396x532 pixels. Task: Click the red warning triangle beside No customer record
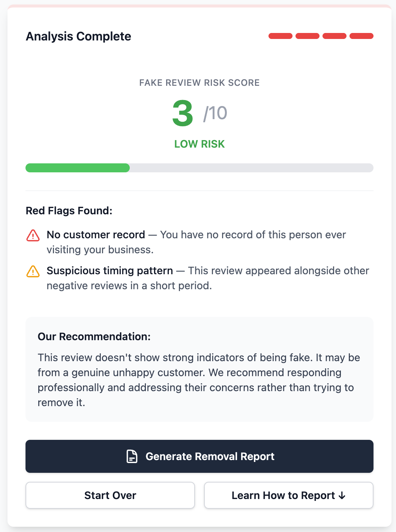tap(33, 235)
